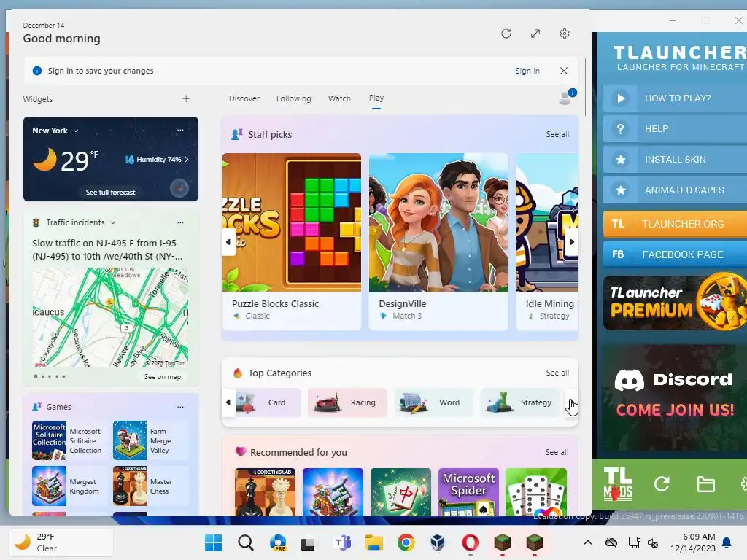
Task: Select the Word category
Action: coord(434,402)
